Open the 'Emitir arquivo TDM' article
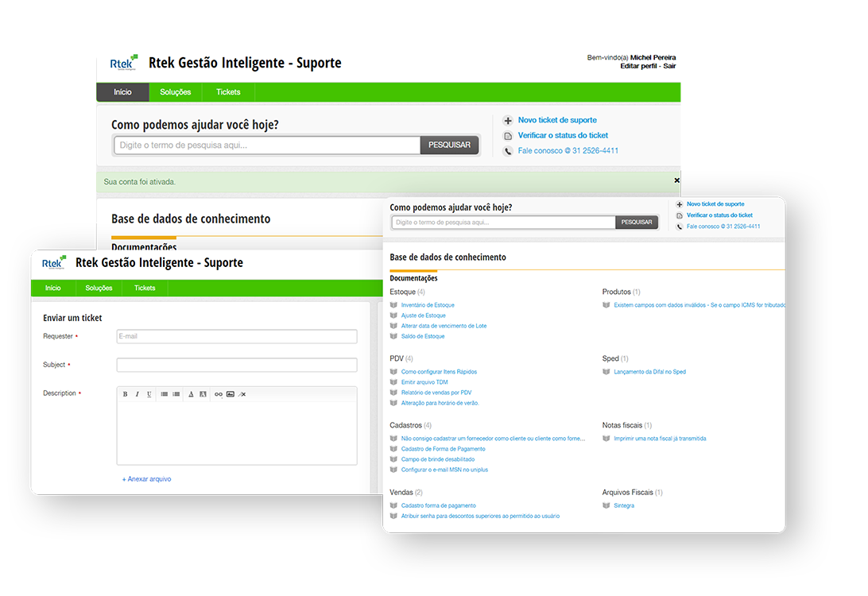The image size is (868, 596). coord(424,382)
